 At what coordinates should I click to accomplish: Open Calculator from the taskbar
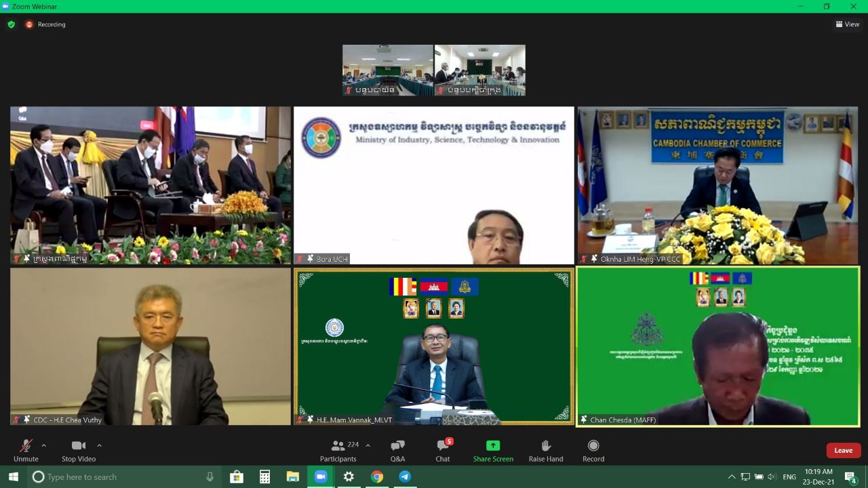click(264, 477)
